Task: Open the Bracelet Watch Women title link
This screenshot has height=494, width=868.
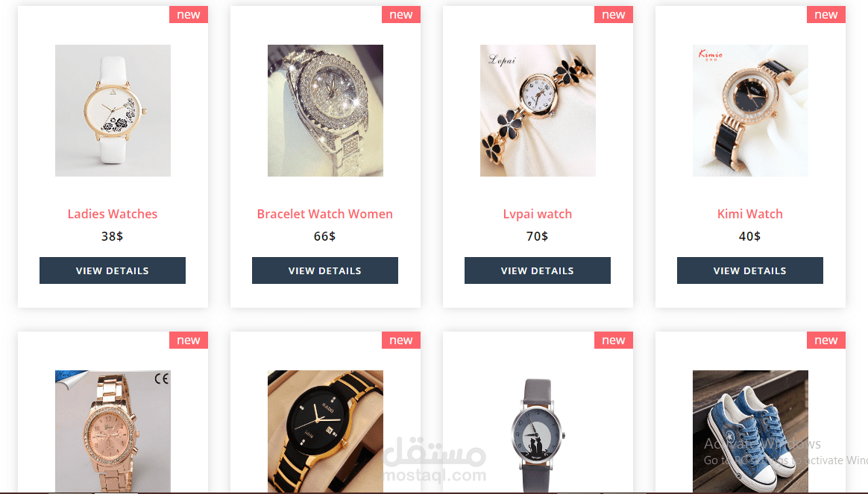Action: tap(325, 214)
